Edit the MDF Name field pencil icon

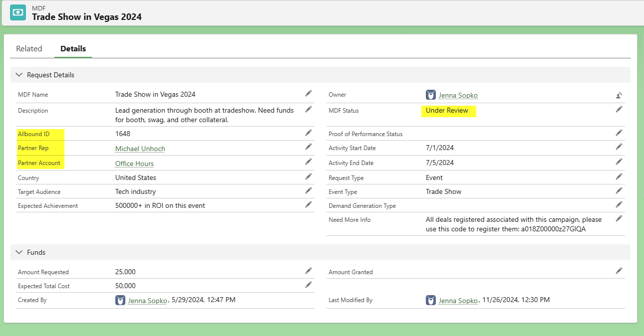coord(309,94)
